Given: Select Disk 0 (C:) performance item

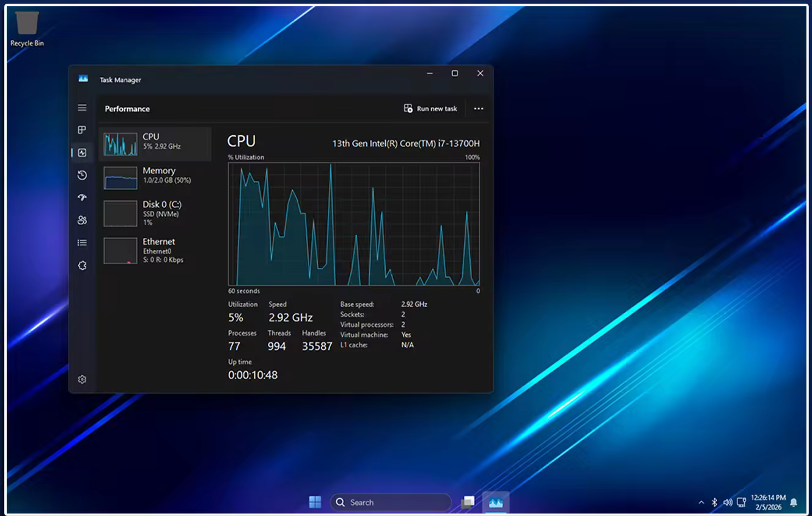Looking at the screenshot, I should (x=155, y=213).
